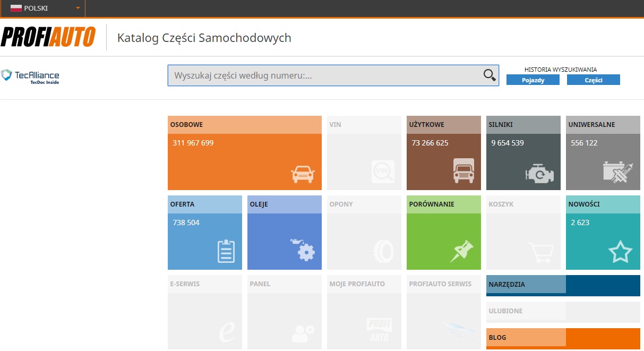Select the OFERTA tile header

[x=205, y=204]
